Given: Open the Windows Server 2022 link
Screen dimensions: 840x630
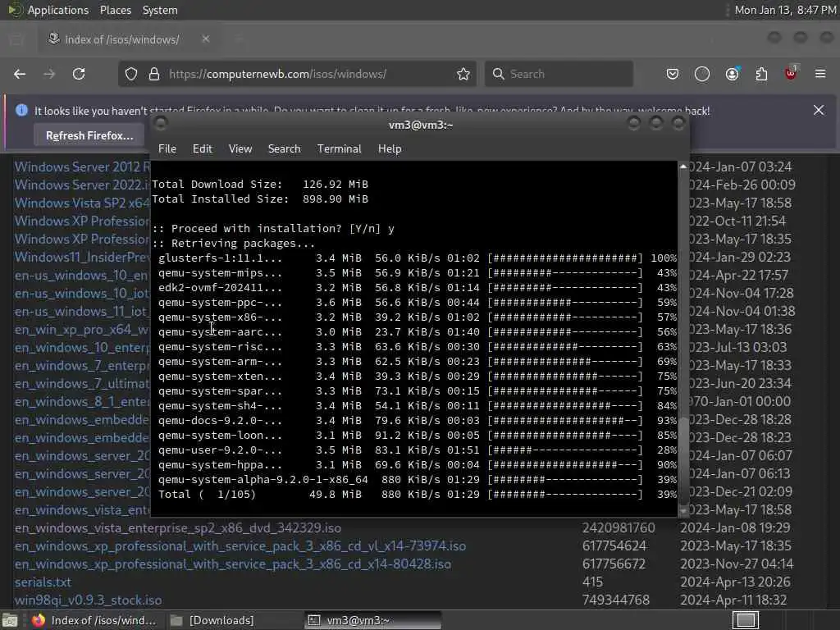Looking at the screenshot, I should [x=82, y=185].
